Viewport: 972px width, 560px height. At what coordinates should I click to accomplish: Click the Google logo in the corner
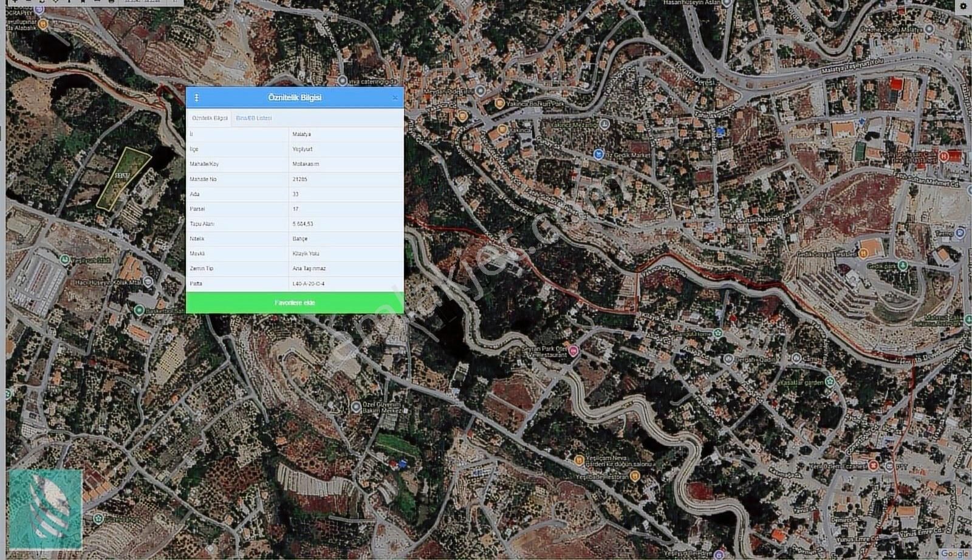click(x=954, y=553)
